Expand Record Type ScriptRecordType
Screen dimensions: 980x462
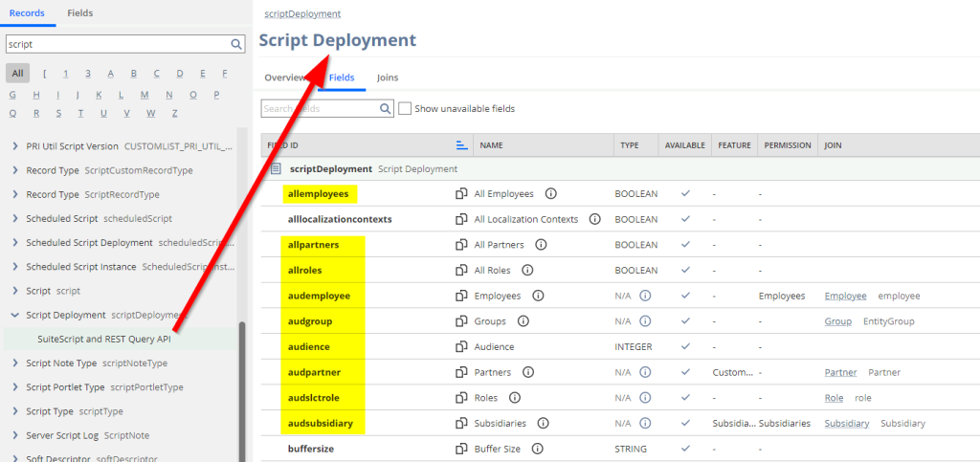coord(15,195)
